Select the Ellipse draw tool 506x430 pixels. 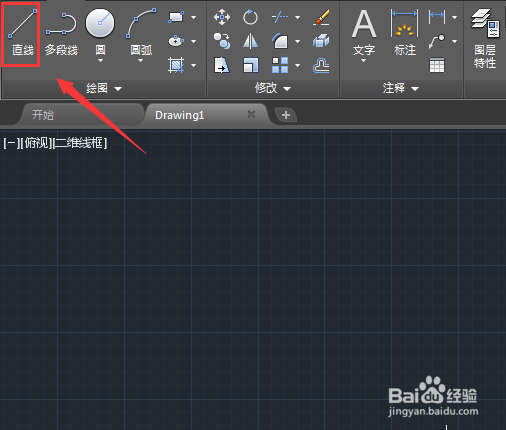coord(176,41)
